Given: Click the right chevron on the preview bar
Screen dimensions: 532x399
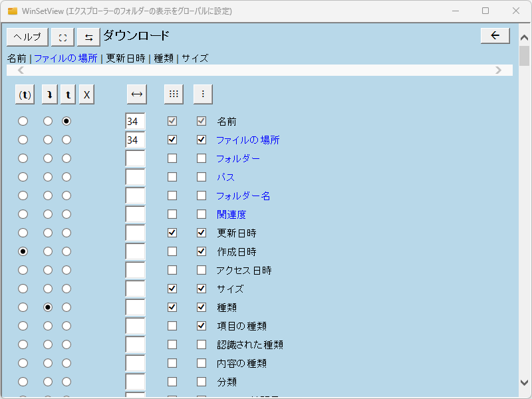Looking at the screenshot, I should (x=499, y=69).
